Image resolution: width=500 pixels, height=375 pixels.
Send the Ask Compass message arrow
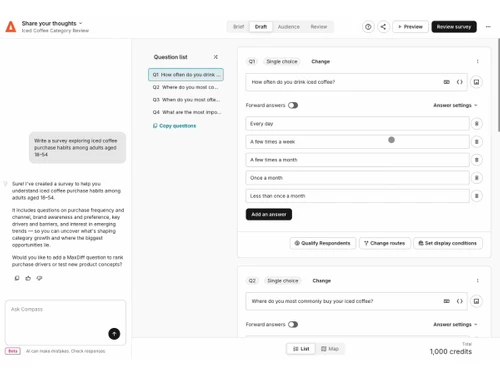tap(114, 333)
